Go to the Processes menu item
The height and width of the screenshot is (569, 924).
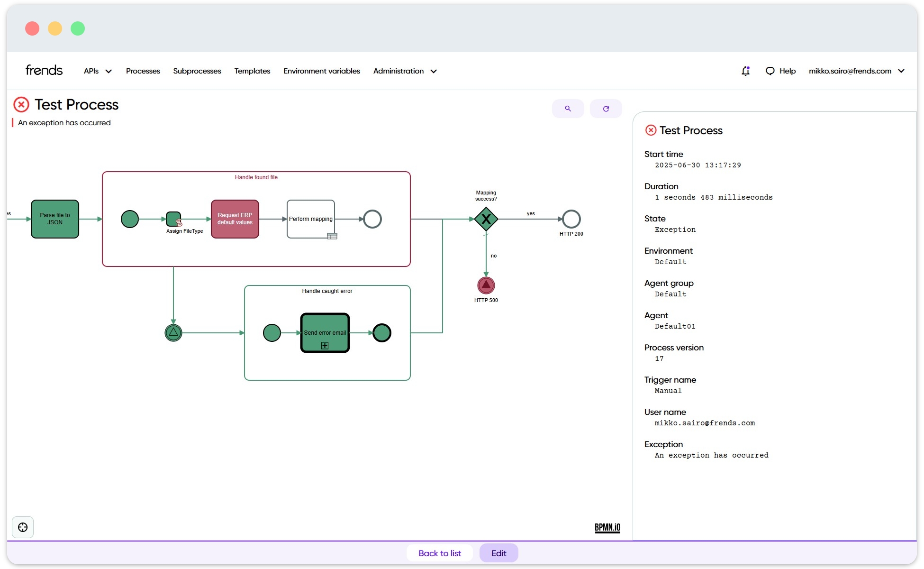point(143,71)
